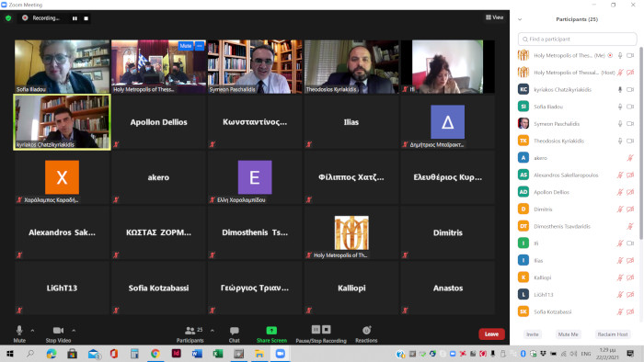644x362 pixels.
Task: Select Sofia Iliadou video tile
Action: (62, 66)
